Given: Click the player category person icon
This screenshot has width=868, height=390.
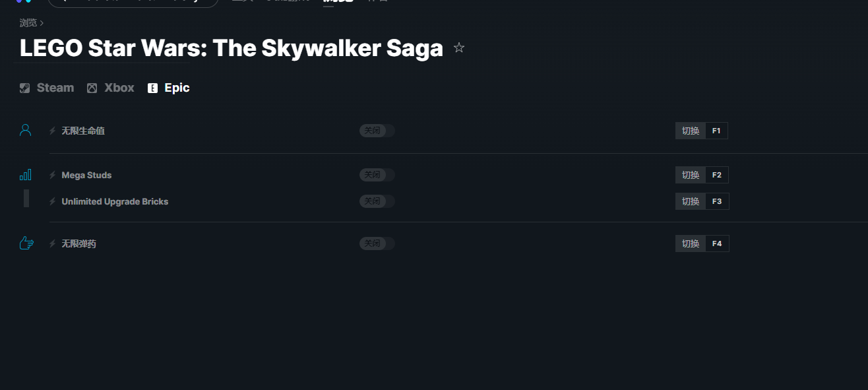Looking at the screenshot, I should [x=26, y=130].
